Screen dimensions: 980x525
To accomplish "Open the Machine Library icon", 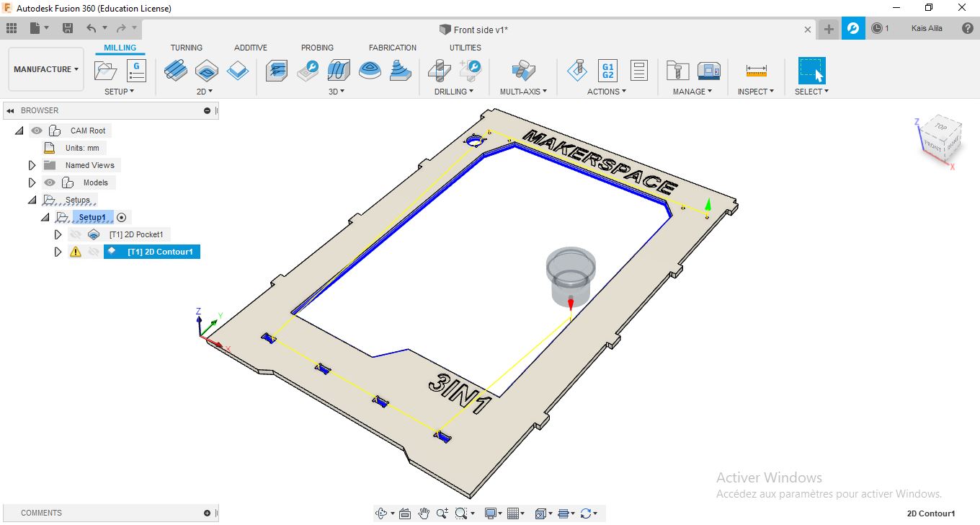I will click(x=709, y=71).
